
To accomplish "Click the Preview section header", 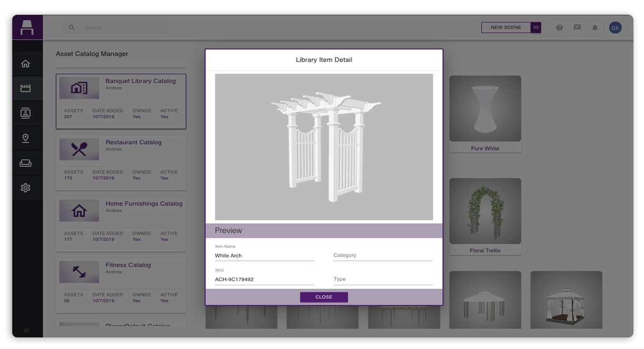I will click(x=324, y=230).
